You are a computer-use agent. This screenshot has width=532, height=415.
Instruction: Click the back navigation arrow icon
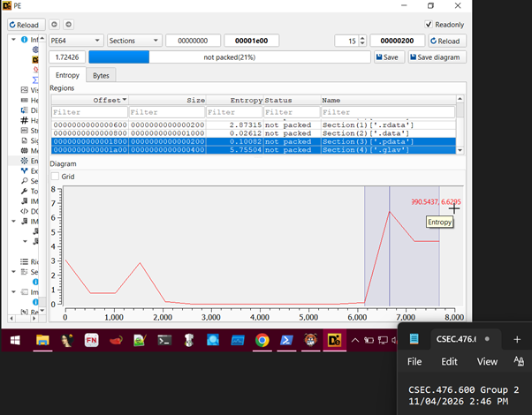54,25
